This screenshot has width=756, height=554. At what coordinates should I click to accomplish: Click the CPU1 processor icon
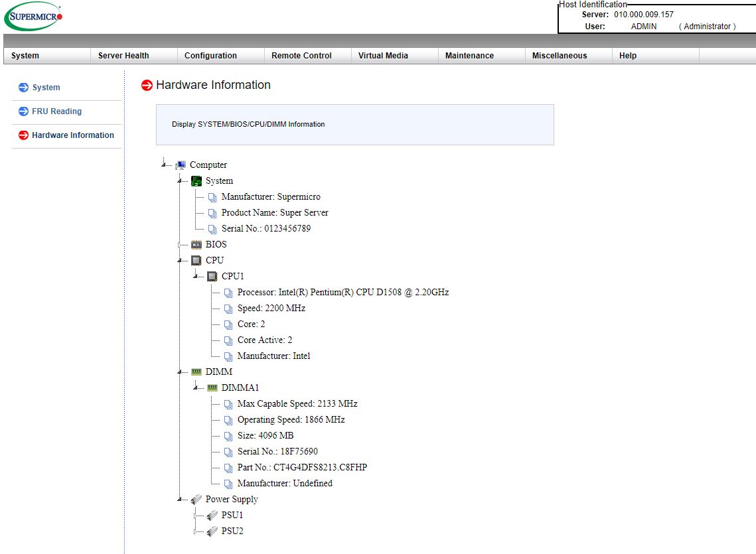click(212, 277)
